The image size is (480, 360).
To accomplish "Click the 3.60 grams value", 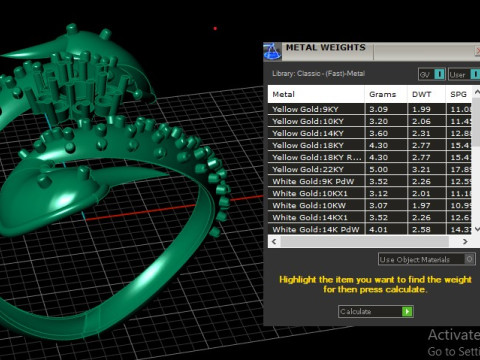I will 378,133.
